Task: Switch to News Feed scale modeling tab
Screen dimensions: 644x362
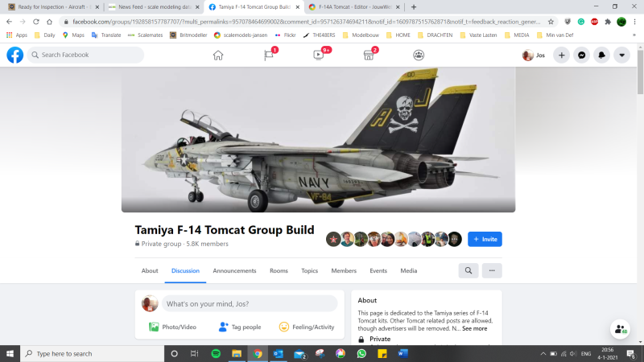Action: point(155,7)
